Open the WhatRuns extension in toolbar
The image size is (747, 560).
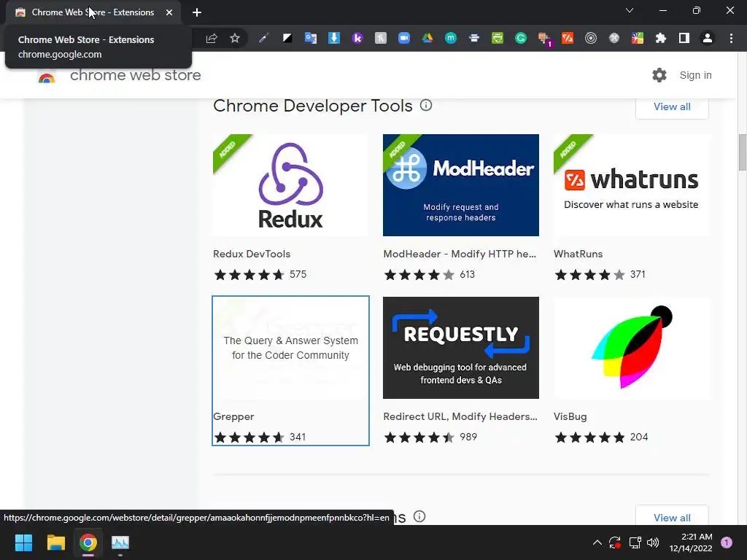[x=568, y=39]
